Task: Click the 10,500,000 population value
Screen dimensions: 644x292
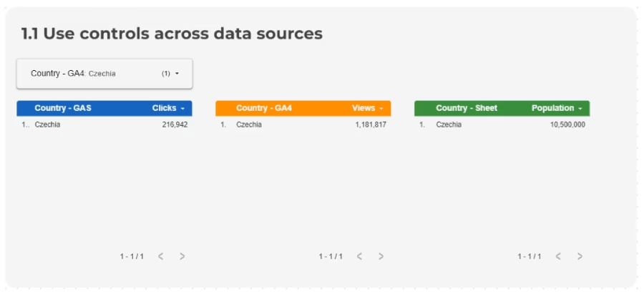Action: (567, 125)
